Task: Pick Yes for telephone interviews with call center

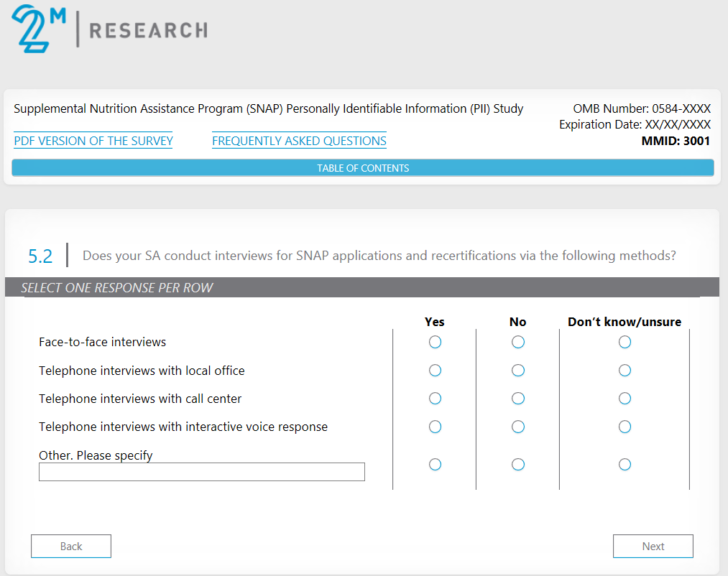Action: (435, 399)
